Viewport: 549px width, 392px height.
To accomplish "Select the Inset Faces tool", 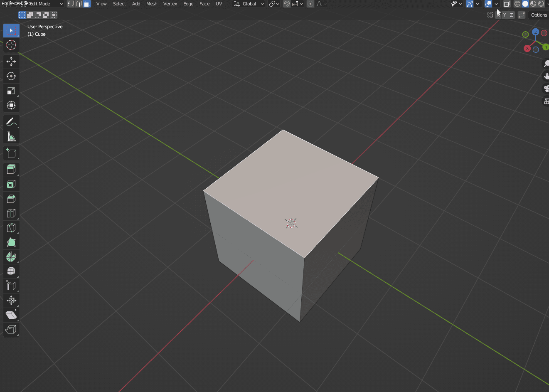I will pyautogui.click(x=11, y=184).
